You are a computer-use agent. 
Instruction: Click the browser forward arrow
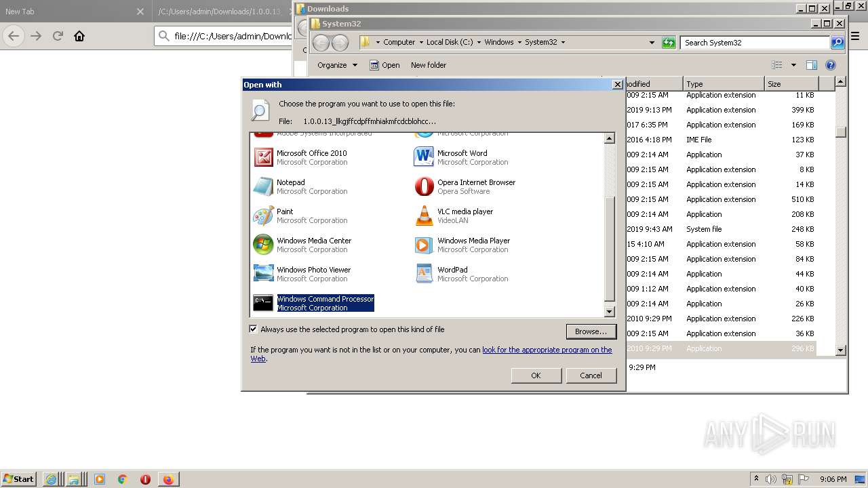click(36, 36)
